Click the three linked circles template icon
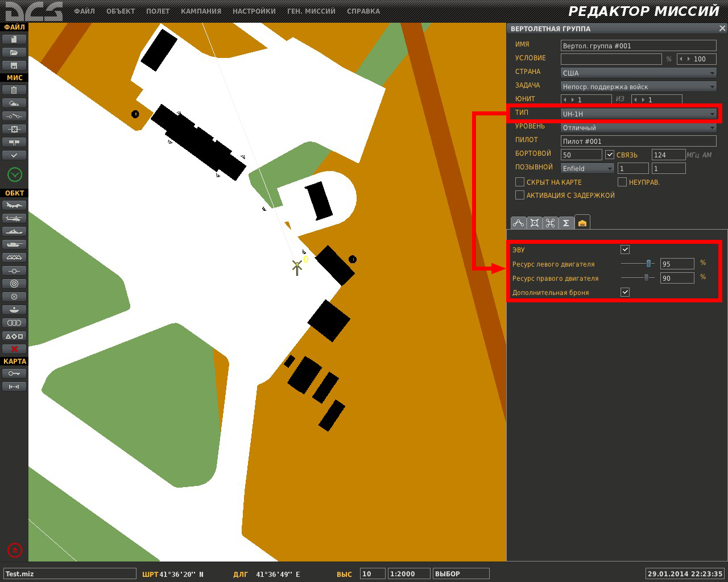Viewport: 728px width, 582px height. 14,323
